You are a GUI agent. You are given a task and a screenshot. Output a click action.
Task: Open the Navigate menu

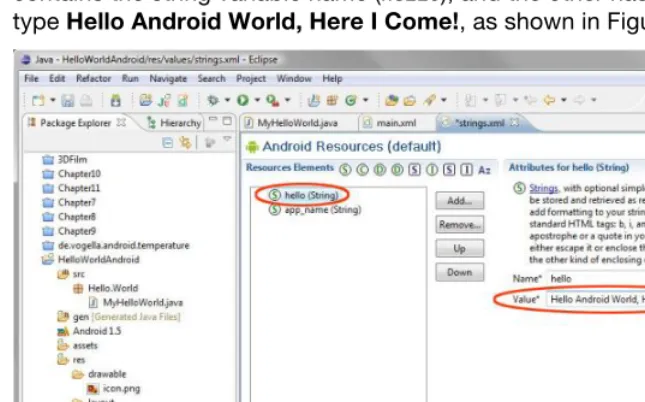point(168,78)
